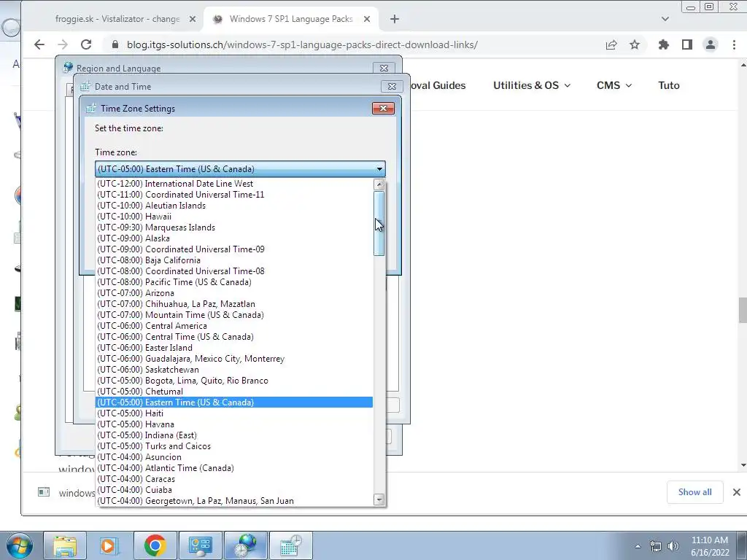Bookmark this page with the star
The height and width of the screenshot is (560, 747).
click(635, 44)
